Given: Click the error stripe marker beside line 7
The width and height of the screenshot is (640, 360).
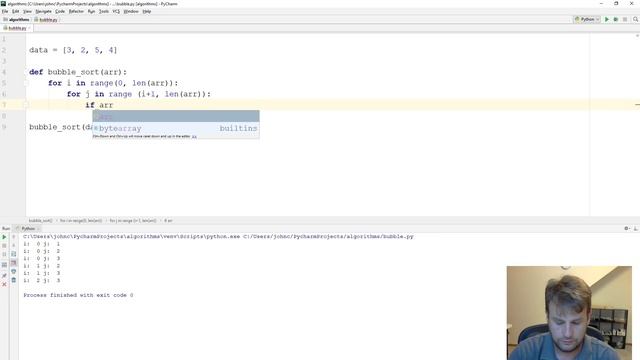Looking at the screenshot, I should coord(637,105).
